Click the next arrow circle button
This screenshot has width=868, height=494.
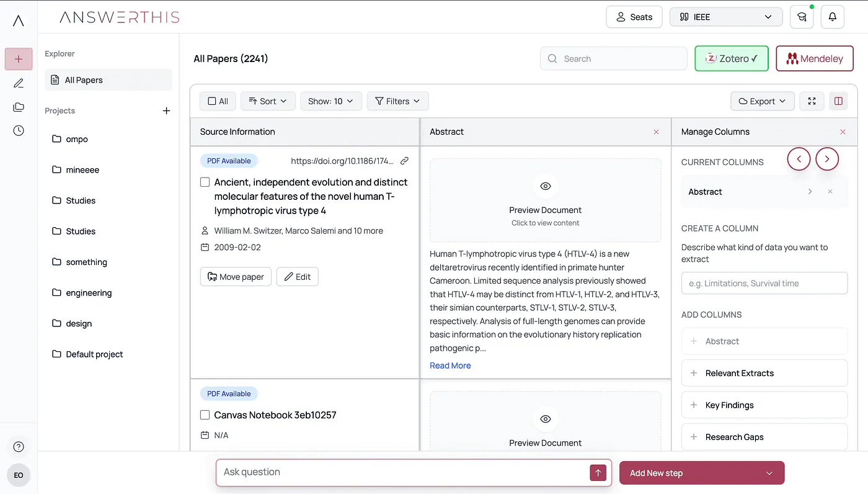coord(827,159)
